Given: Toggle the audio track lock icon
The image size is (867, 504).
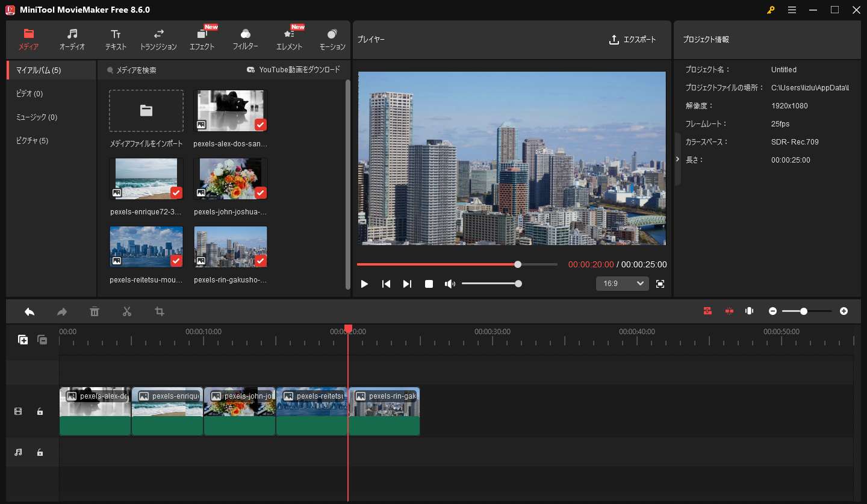Looking at the screenshot, I should [x=40, y=452].
